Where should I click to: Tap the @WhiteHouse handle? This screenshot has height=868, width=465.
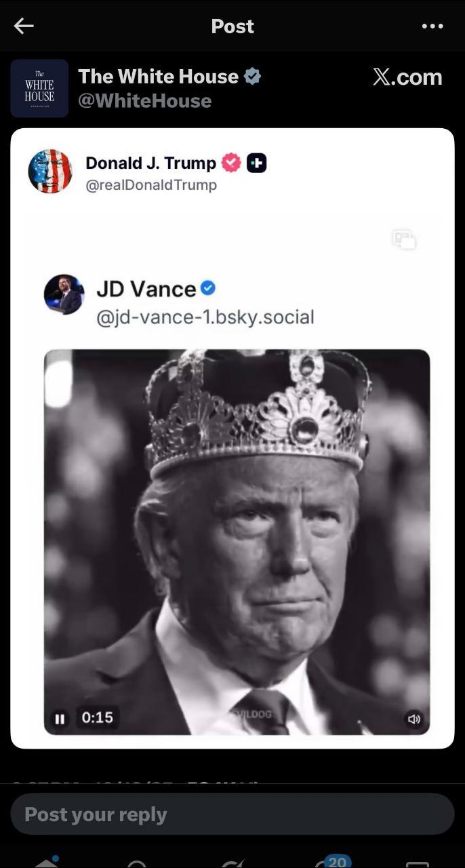click(x=144, y=101)
